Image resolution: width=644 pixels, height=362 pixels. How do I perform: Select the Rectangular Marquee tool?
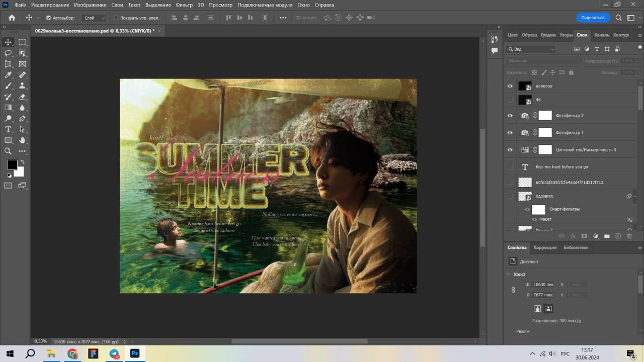[22, 42]
